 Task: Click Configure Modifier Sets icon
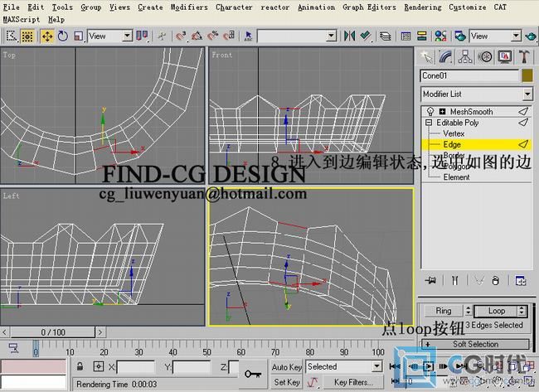521,281
